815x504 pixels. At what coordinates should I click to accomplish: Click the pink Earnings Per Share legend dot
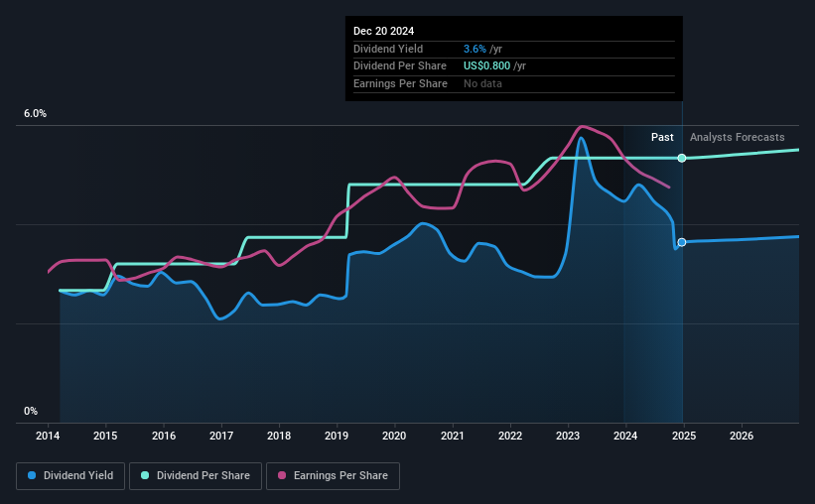click(x=282, y=475)
